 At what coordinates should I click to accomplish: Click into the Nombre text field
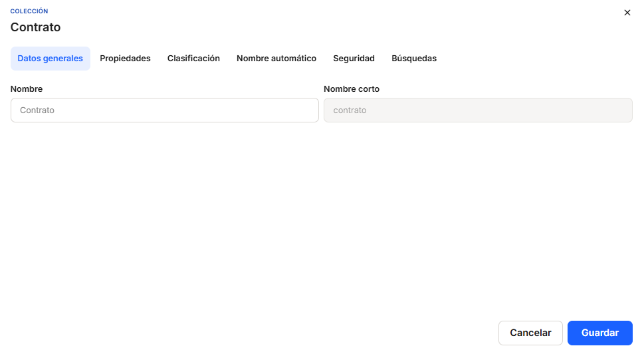[x=165, y=110]
